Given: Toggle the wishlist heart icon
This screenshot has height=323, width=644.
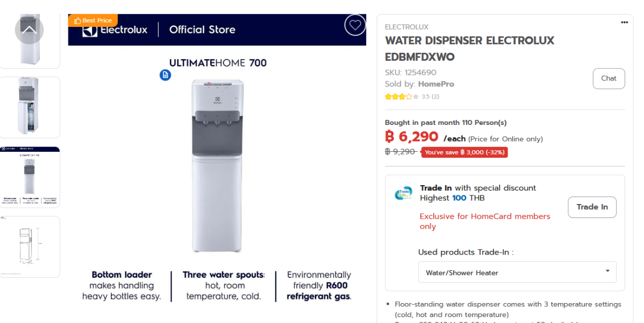Looking at the screenshot, I should click(x=354, y=25).
